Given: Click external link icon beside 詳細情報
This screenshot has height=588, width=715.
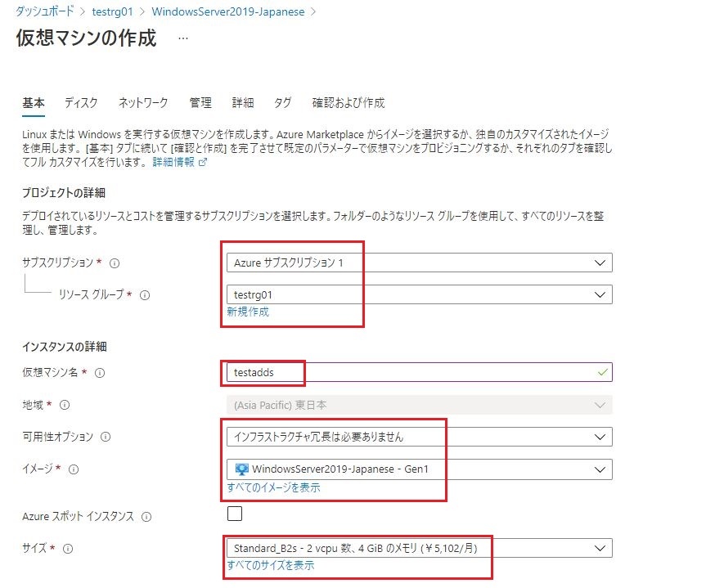Looking at the screenshot, I should (203, 162).
